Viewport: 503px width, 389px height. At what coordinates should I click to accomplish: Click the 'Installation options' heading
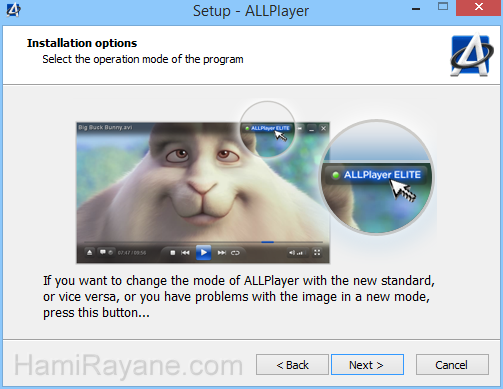point(82,43)
